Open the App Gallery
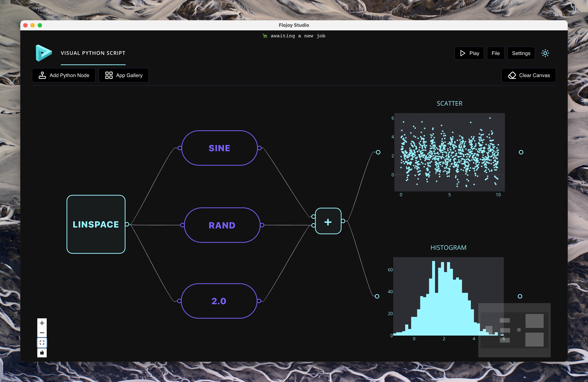The height and width of the screenshot is (382, 588). point(123,75)
